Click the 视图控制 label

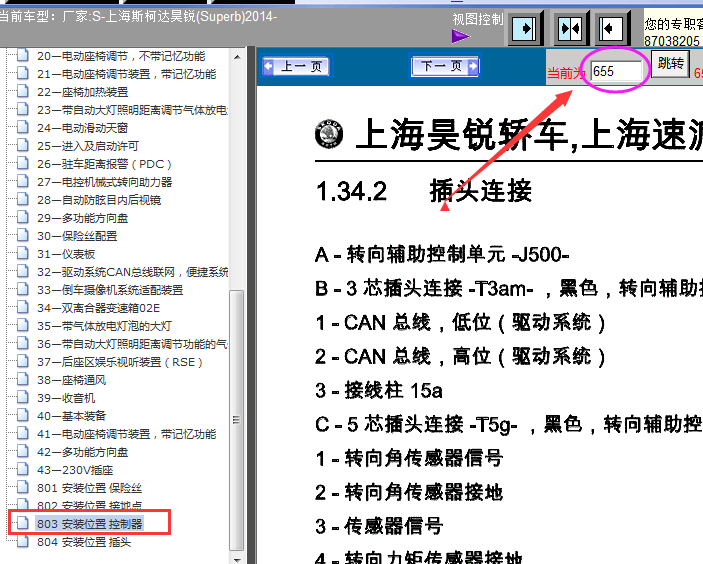click(x=478, y=19)
